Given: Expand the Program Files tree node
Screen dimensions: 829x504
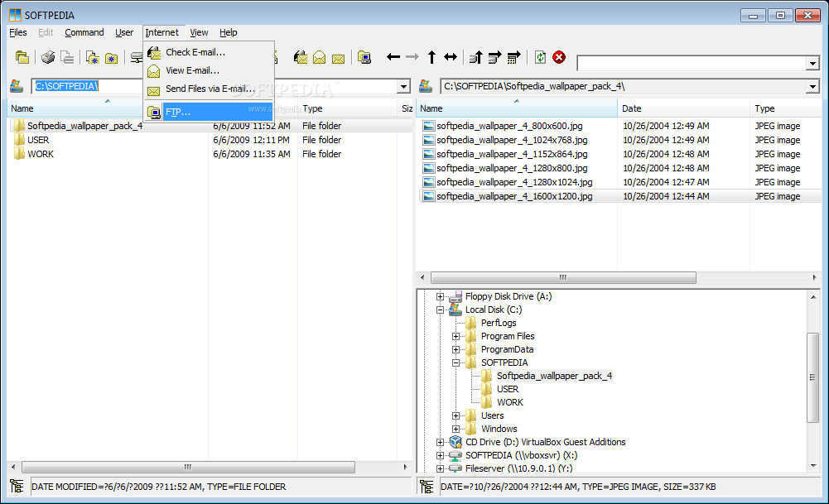Looking at the screenshot, I should coord(455,337).
